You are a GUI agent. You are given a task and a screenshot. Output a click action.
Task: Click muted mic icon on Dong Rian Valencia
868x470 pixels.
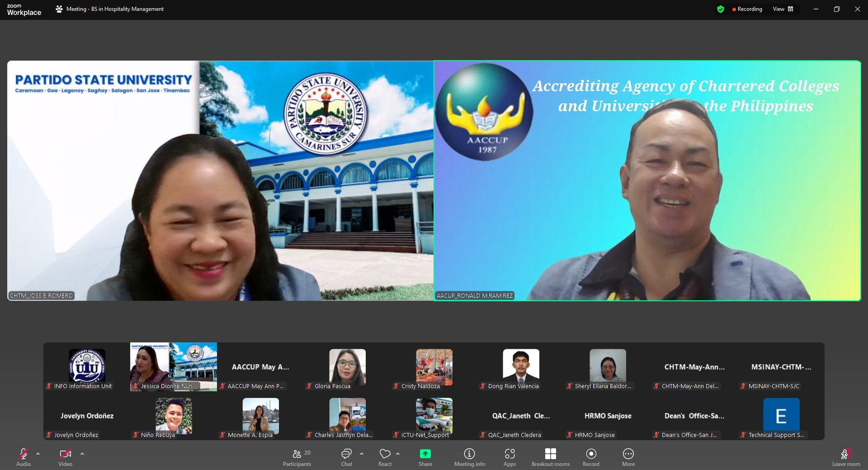[x=483, y=386]
